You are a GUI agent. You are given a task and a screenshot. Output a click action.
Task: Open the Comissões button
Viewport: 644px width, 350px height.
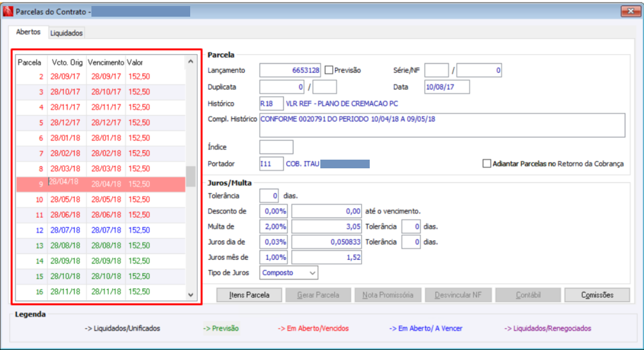[597, 295]
